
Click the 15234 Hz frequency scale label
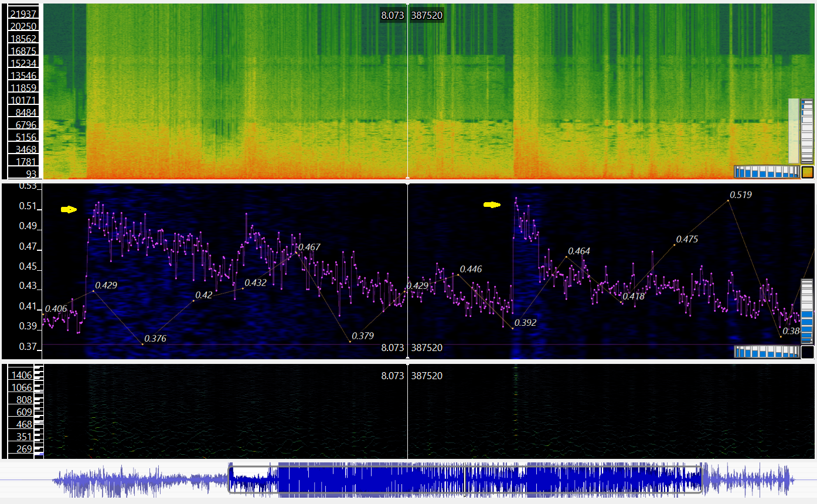(x=23, y=63)
